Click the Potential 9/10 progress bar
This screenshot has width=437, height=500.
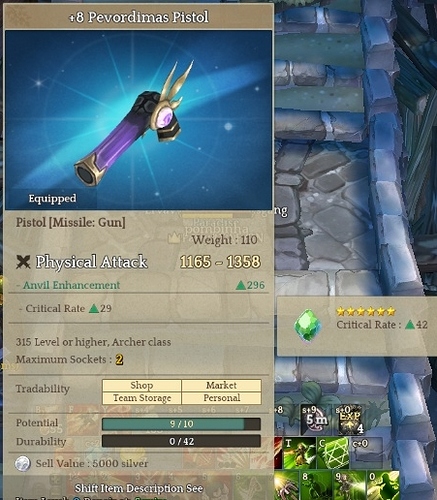tap(181, 424)
